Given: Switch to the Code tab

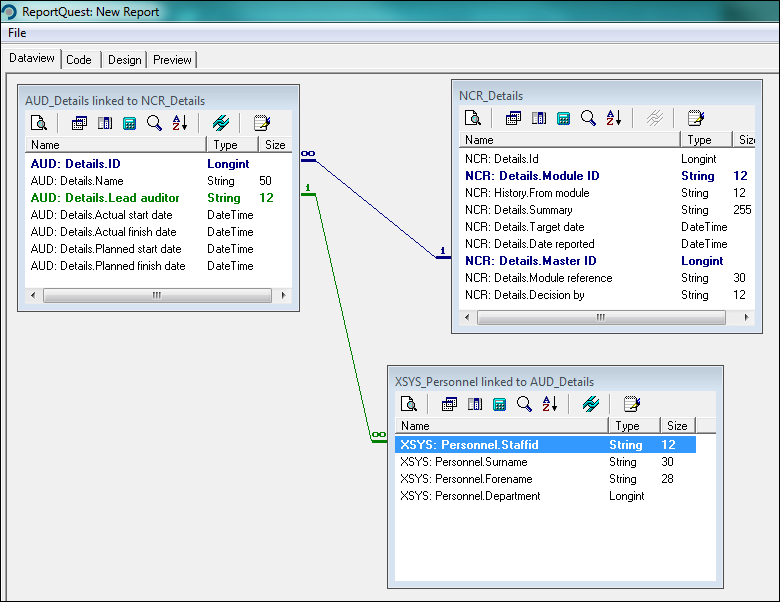Looking at the screenshot, I should (79, 60).
